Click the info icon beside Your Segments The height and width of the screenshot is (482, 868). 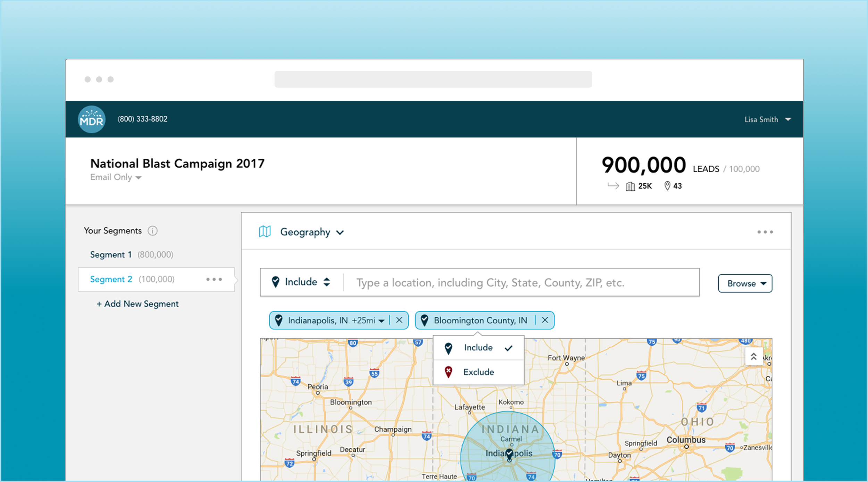point(152,231)
